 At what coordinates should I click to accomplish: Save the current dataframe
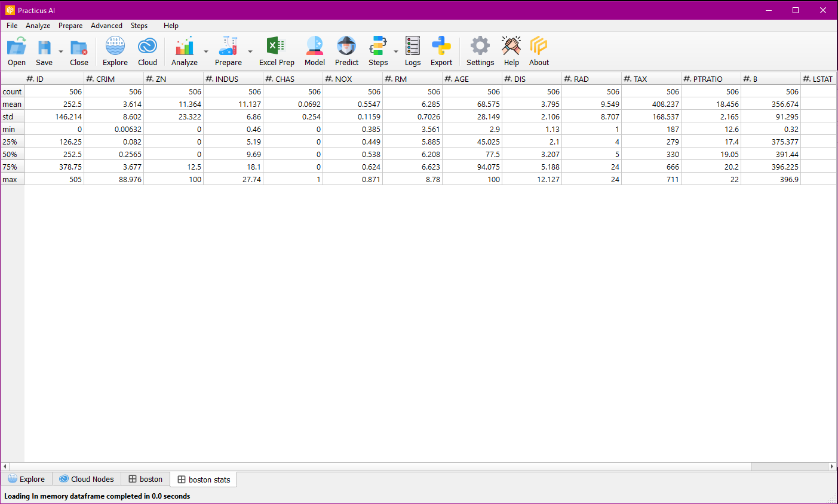[44, 51]
